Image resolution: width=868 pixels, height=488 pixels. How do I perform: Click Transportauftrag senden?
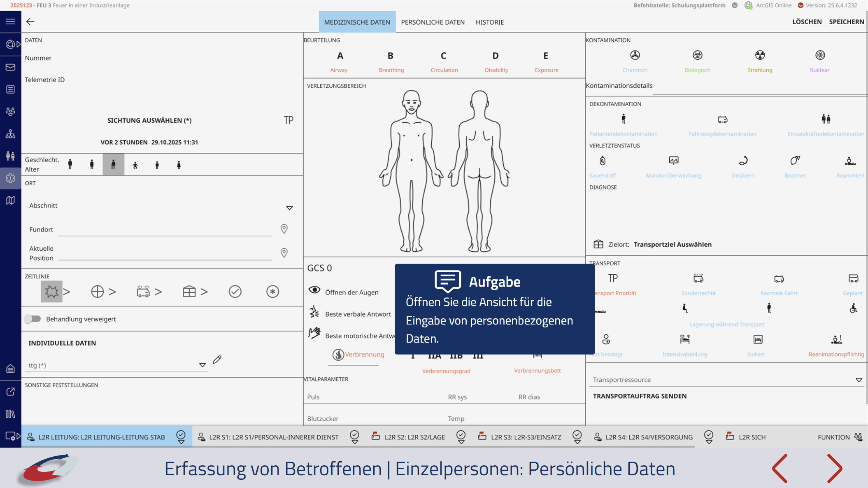click(640, 396)
